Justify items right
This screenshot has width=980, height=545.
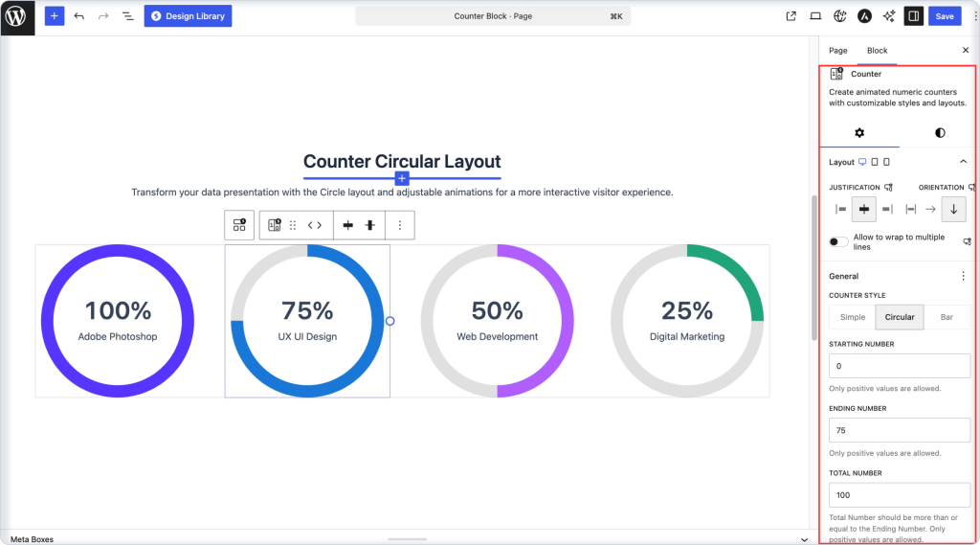[x=887, y=209]
